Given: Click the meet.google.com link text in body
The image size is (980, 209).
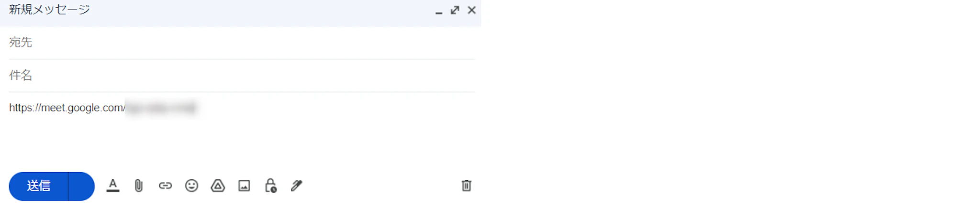Looking at the screenshot, I should pos(67,108).
